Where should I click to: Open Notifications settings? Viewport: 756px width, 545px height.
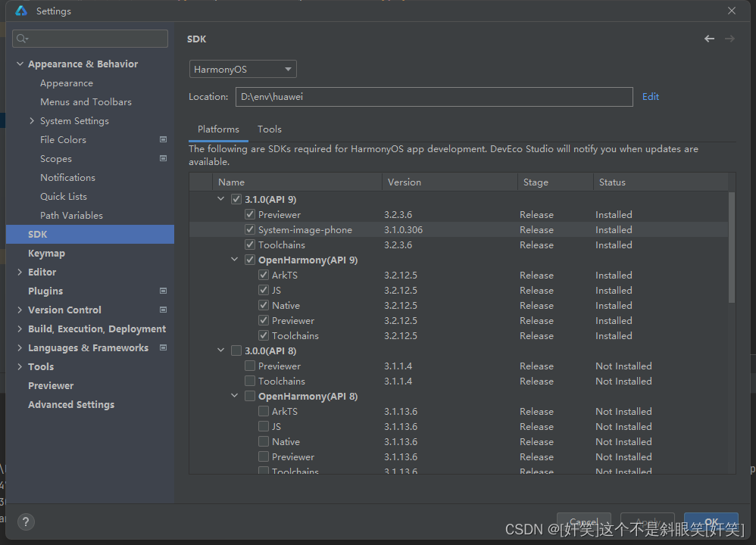(x=67, y=177)
